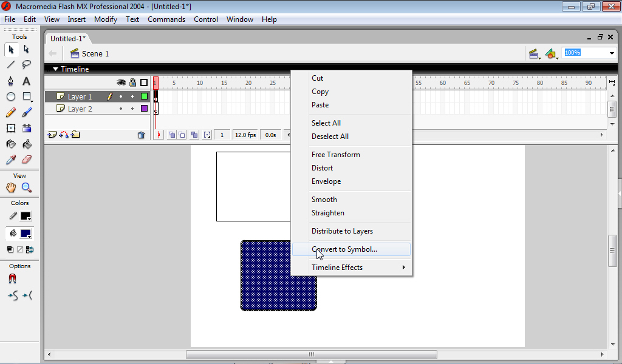Toggle visibility dot for Layer 1
The width and height of the screenshot is (622, 364).
coord(121,96)
